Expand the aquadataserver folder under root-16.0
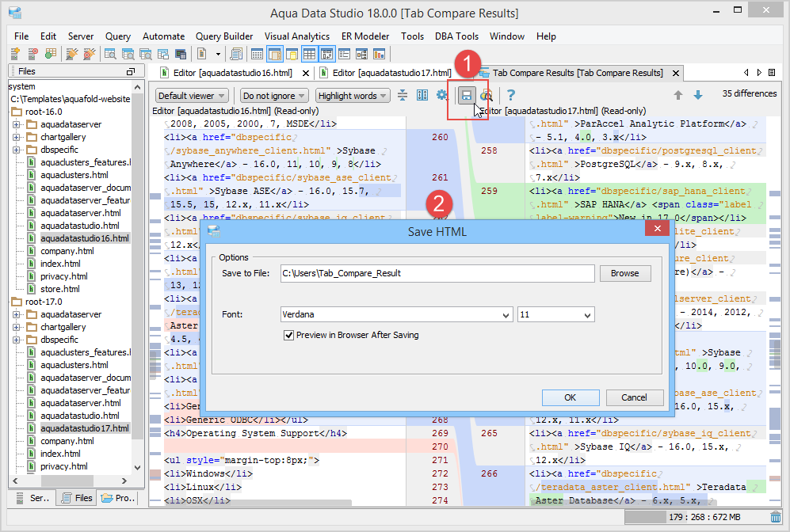 tap(16, 124)
